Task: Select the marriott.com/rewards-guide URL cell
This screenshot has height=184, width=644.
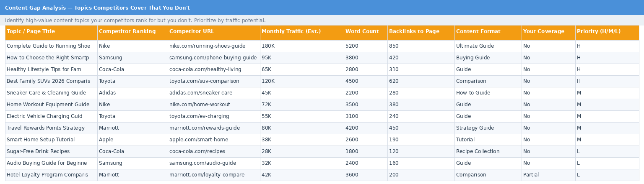Action: [x=214, y=128]
